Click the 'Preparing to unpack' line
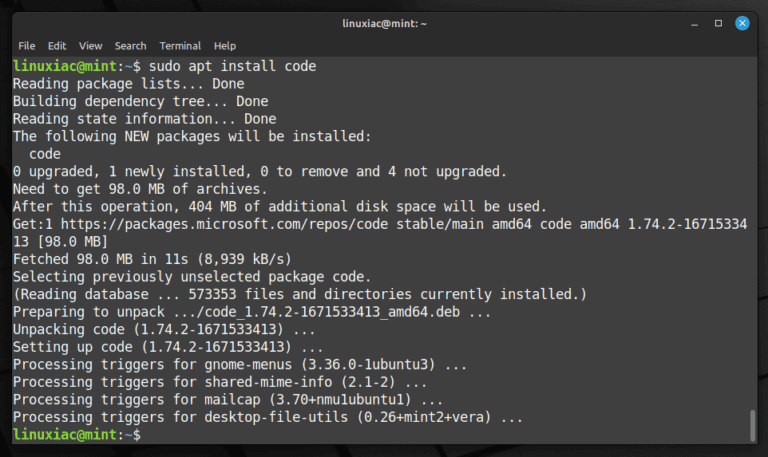Image resolution: width=768 pixels, height=457 pixels. [252, 312]
